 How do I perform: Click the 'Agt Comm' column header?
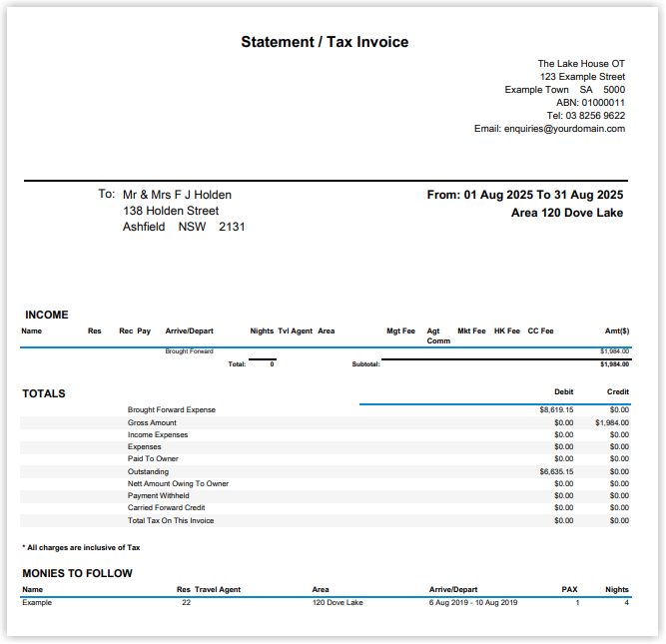point(438,335)
